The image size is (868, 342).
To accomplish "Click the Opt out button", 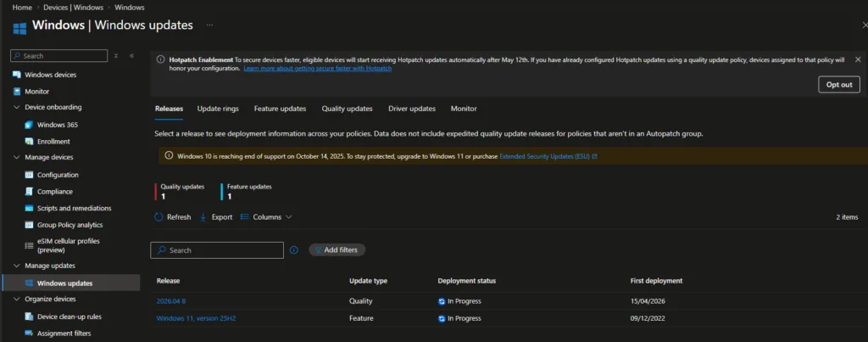I will click(838, 84).
